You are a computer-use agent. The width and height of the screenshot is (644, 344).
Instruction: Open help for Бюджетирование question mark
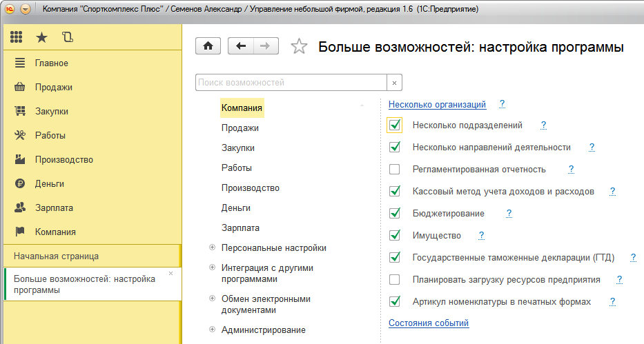point(509,214)
